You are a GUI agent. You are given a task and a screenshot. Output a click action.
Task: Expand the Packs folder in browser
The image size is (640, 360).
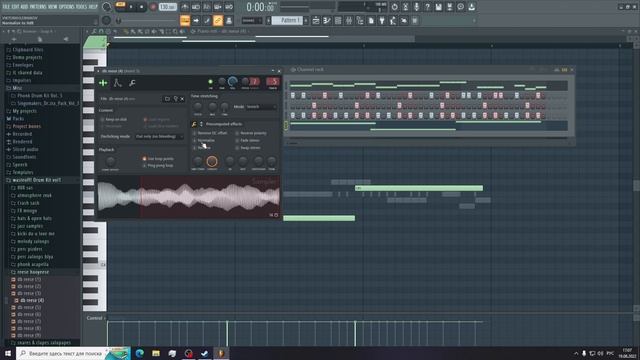pos(18,119)
